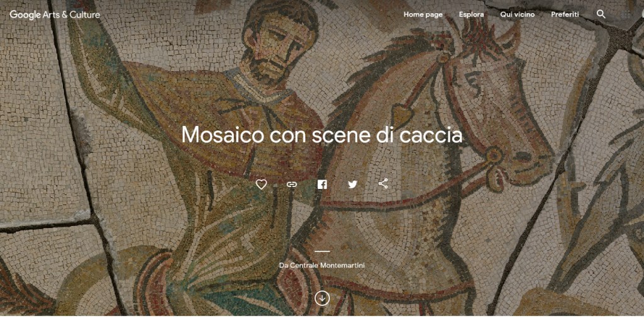Open the account avatar at the top corner
Screen dimensions: 644x318
642,14
